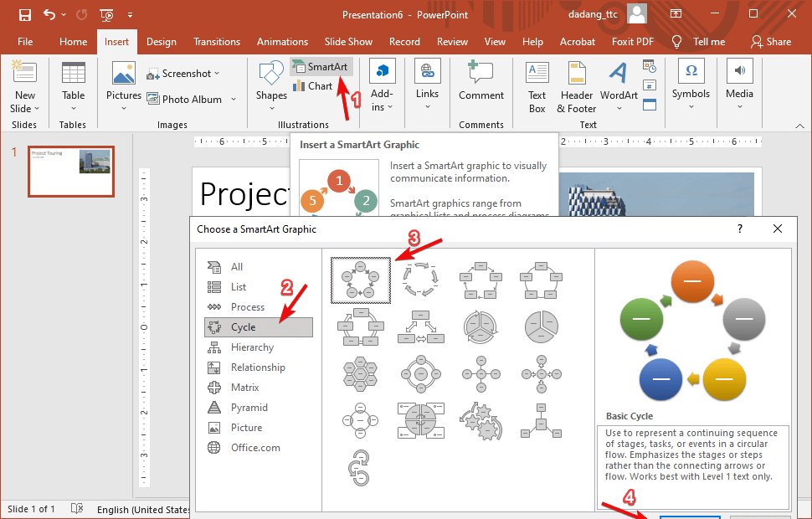Open the dialog Help question mark

click(x=739, y=229)
